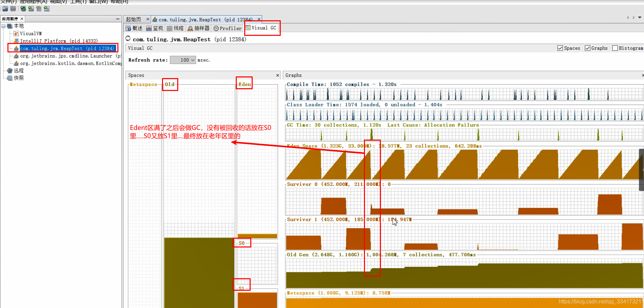Enable the Histogram checkbox
Viewport: 644px width, 308px height.
click(615, 48)
